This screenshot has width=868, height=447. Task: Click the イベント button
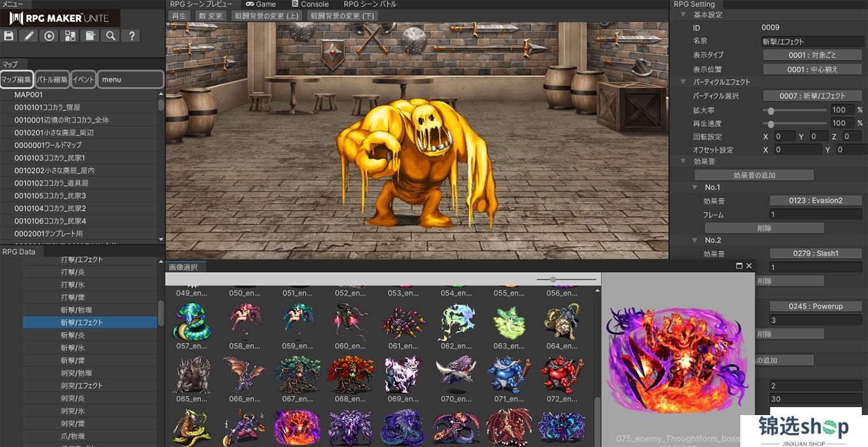[x=84, y=79]
